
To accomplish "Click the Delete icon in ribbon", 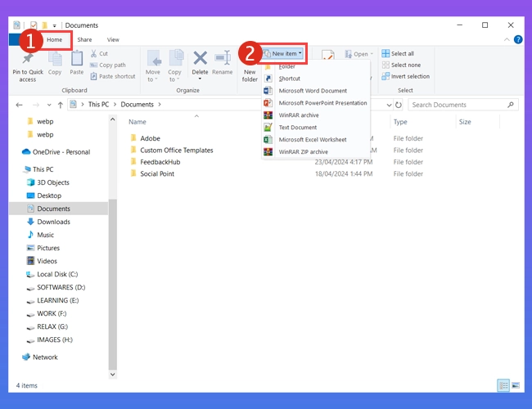I will pos(200,60).
